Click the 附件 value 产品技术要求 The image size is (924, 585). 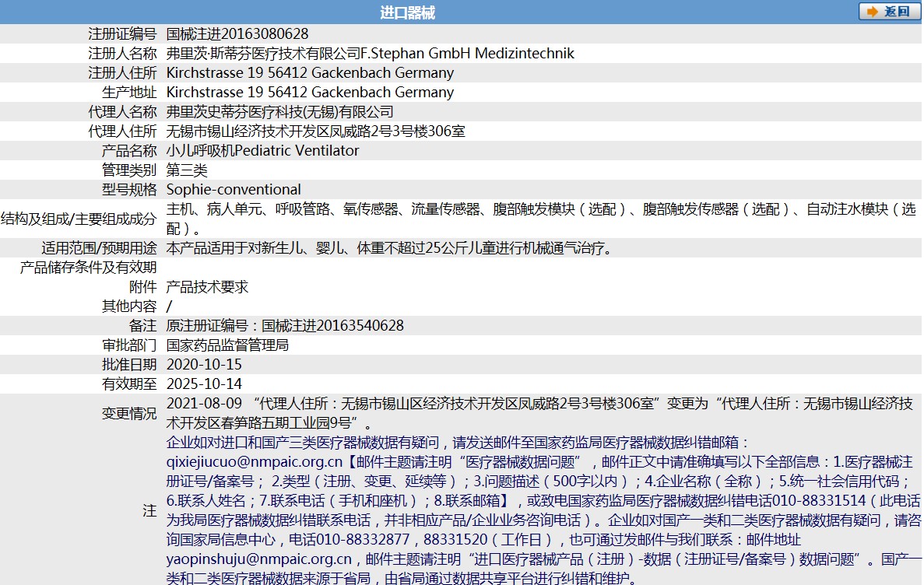tap(207, 287)
